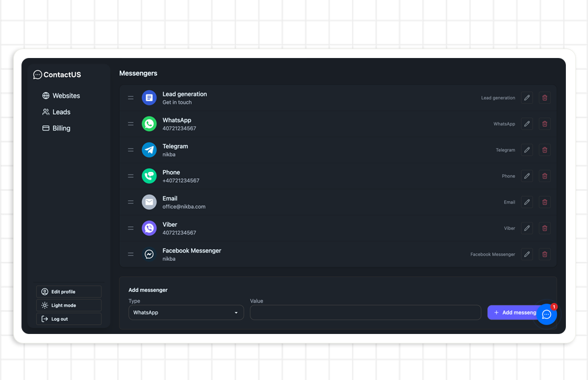The height and width of the screenshot is (380, 588).
Task: Click the Add messenger button
Action: click(x=512, y=313)
